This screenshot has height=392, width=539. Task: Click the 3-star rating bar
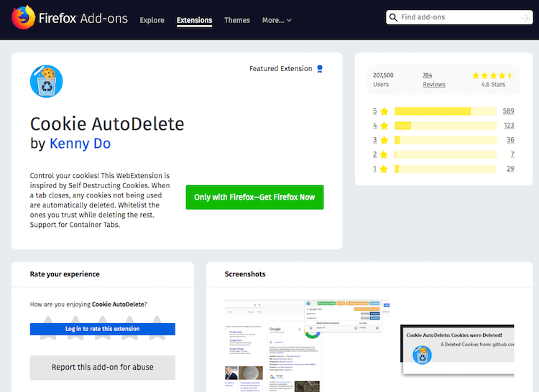pos(446,140)
